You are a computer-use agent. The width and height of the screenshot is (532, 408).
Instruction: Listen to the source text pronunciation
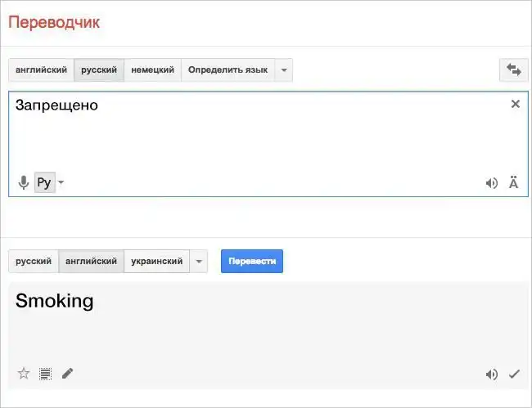[491, 183]
